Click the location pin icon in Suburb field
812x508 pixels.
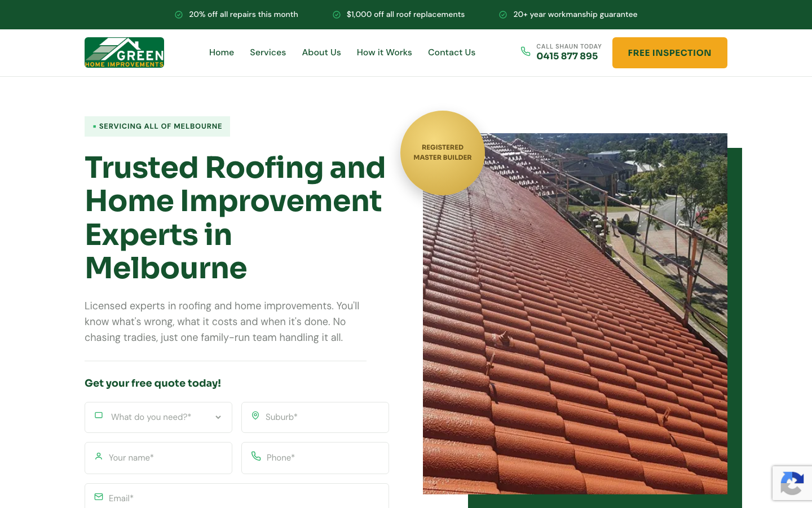tap(255, 415)
